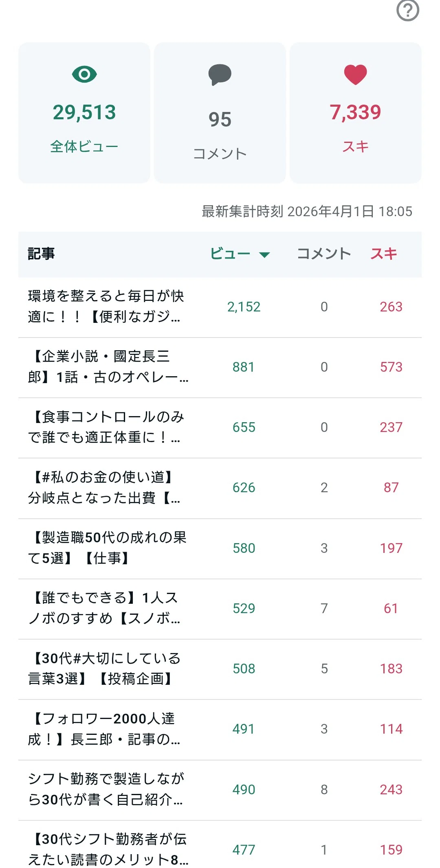Viewport: 440px width, 868px height.
Task: Tap the gray comment bubble icon
Action: tap(220, 75)
